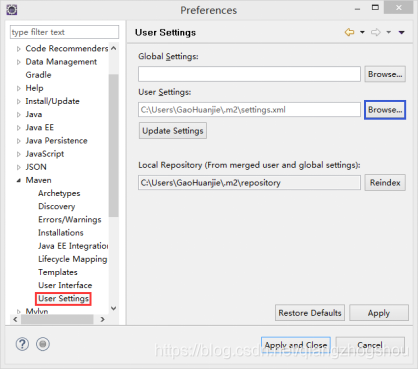418x369 pixels.
Task: Click the oomph recording circle icon
Action: [x=43, y=344]
